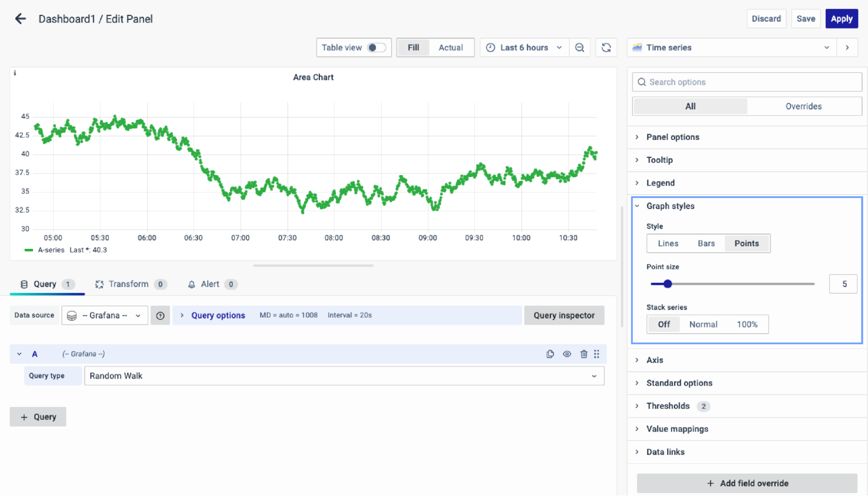Screen dimensions: 868x496
Task: Expand the Thresholds section
Action: 668,406
